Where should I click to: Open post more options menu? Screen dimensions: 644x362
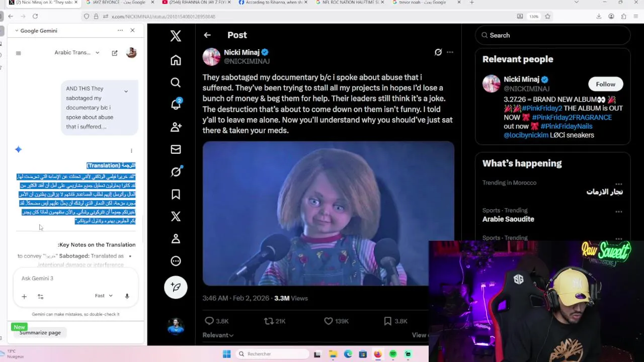pyautogui.click(x=450, y=52)
